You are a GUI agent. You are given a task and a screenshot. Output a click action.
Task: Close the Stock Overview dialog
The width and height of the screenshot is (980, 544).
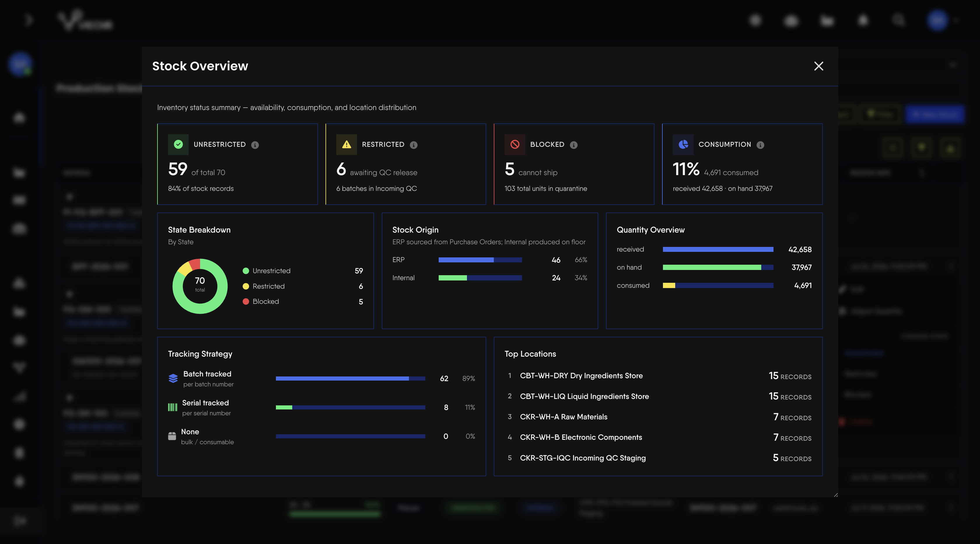click(818, 66)
